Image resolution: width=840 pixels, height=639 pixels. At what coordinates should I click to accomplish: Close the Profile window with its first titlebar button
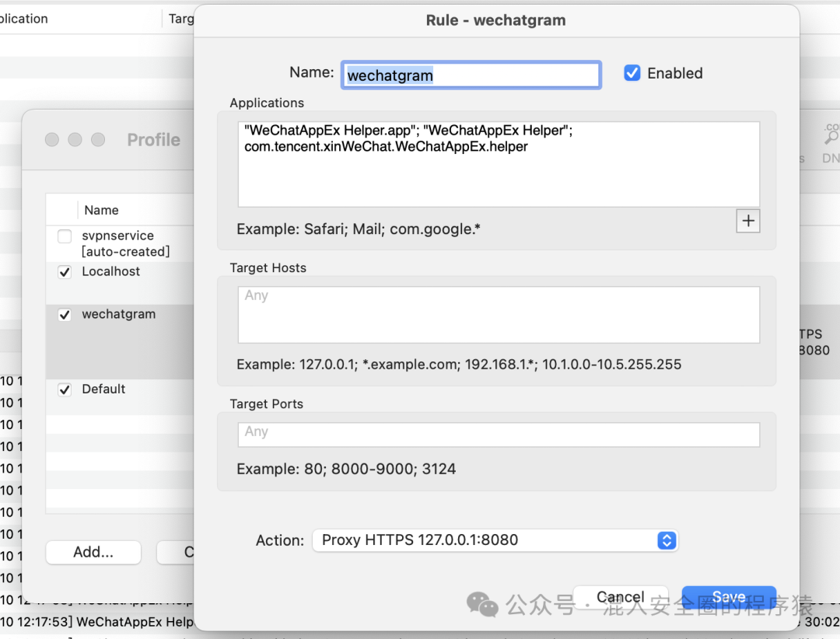coord(52,140)
